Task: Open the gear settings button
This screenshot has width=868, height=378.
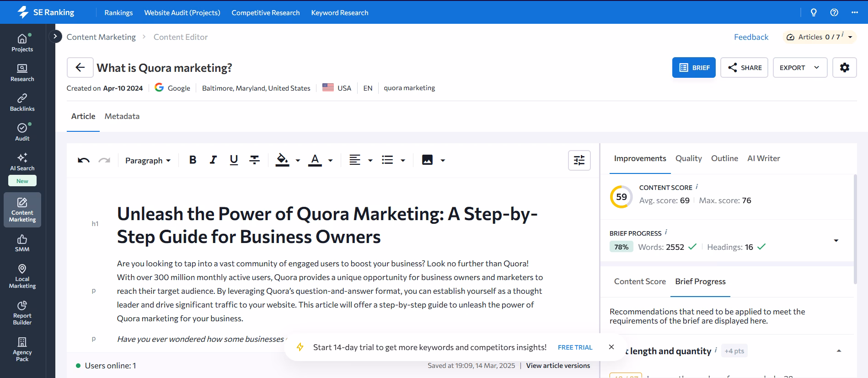Action: pyautogui.click(x=844, y=68)
